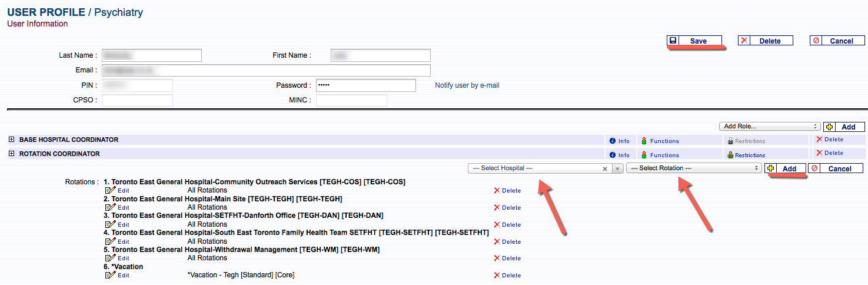Focus the Password field
Image resolution: width=868 pixels, height=285 pixels.
(x=365, y=85)
